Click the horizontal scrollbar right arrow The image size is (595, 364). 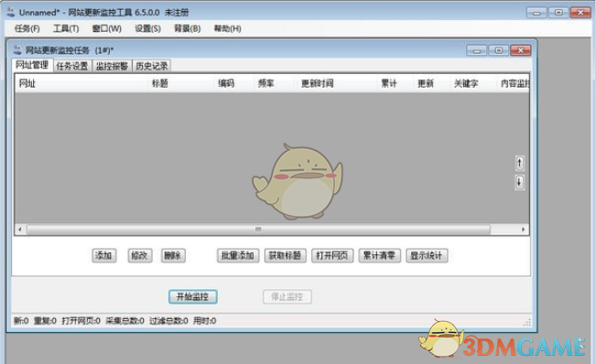click(x=523, y=229)
